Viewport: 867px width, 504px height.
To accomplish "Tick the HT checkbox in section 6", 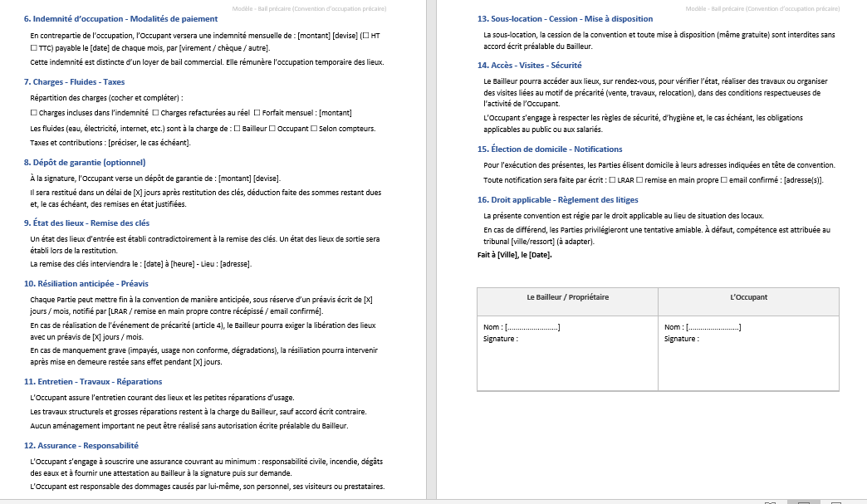I will tap(365, 36).
